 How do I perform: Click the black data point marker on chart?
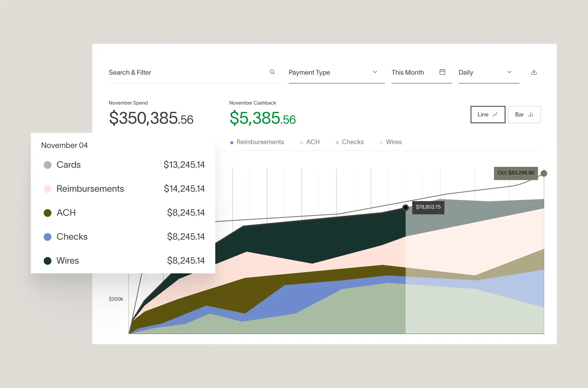tap(405, 208)
